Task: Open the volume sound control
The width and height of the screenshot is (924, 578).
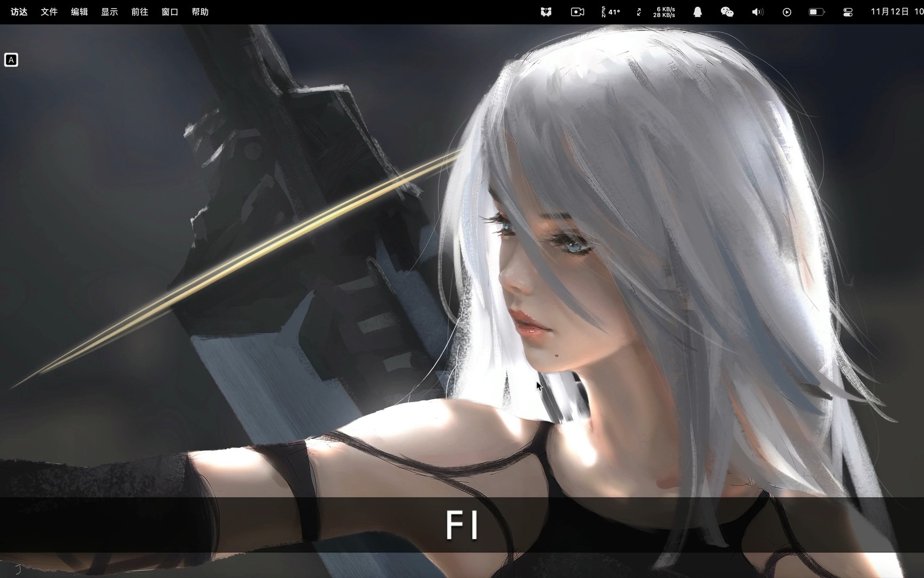Action: pyautogui.click(x=758, y=12)
